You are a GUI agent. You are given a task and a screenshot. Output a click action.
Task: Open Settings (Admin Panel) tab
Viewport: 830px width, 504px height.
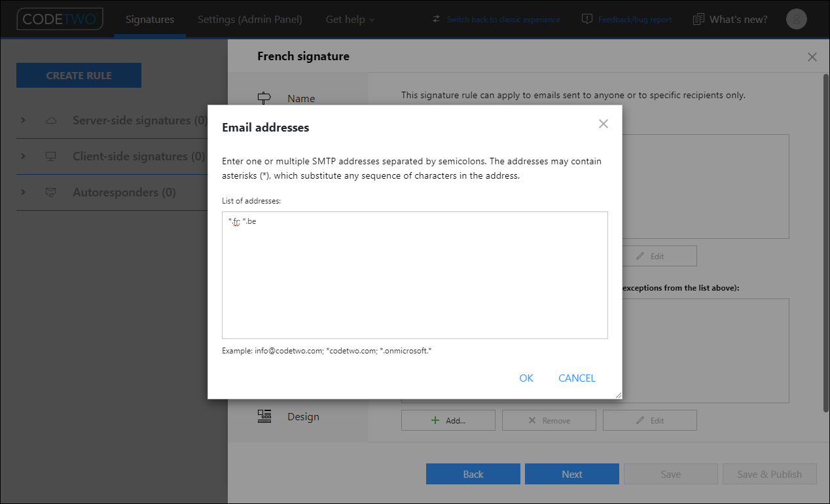coord(250,19)
